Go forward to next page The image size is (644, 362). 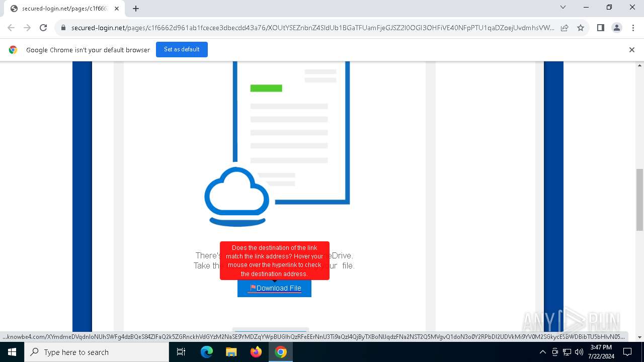click(27, 28)
